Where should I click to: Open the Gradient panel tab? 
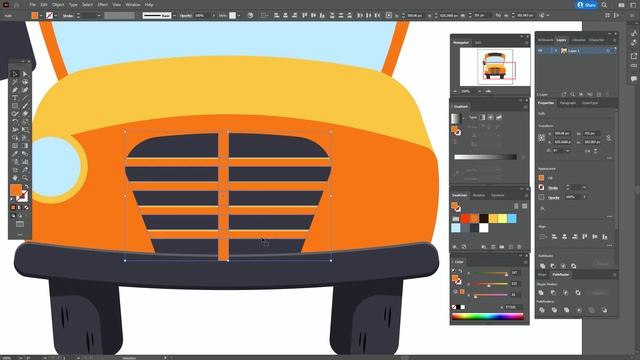pyautogui.click(x=461, y=107)
